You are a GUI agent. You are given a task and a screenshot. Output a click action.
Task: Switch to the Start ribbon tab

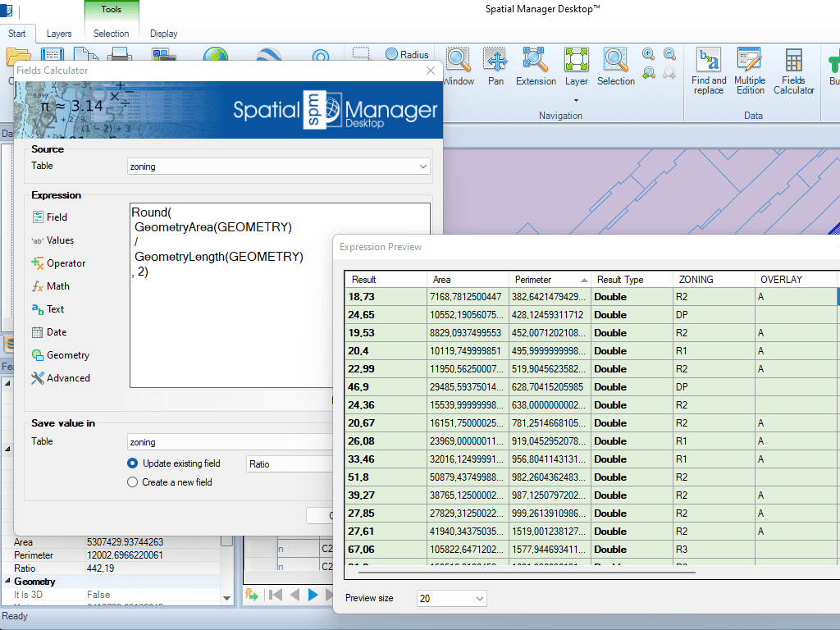point(17,33)
